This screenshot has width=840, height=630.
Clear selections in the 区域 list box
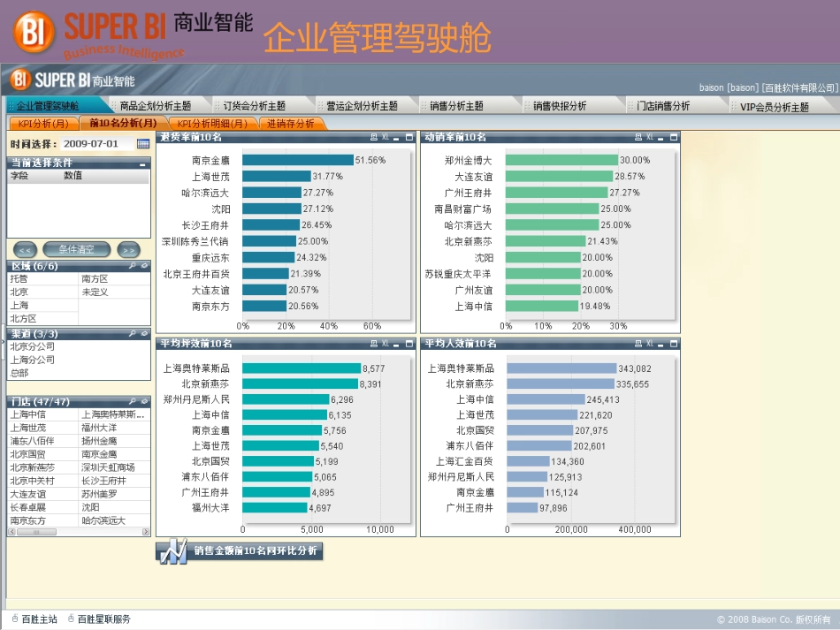[x=144, y=265]
